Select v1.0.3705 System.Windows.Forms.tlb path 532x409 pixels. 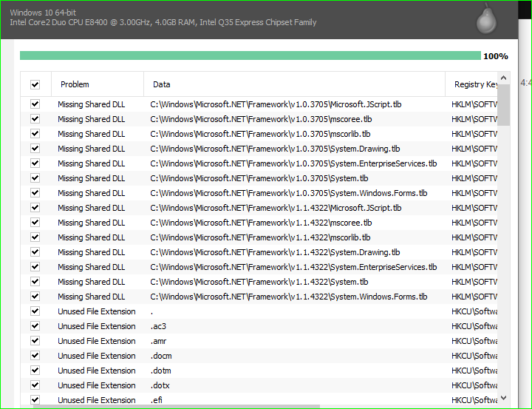pyautogui.click(x=289, y=193)
